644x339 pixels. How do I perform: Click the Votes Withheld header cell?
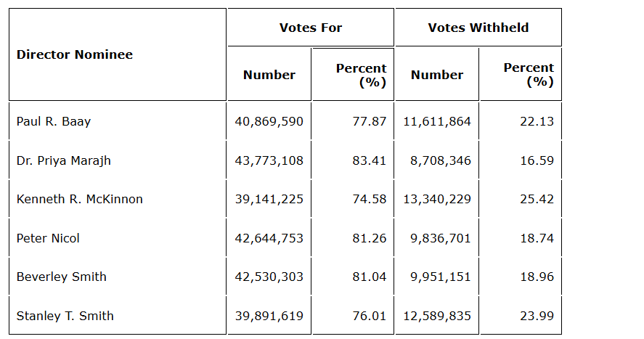tap(478, 28)
